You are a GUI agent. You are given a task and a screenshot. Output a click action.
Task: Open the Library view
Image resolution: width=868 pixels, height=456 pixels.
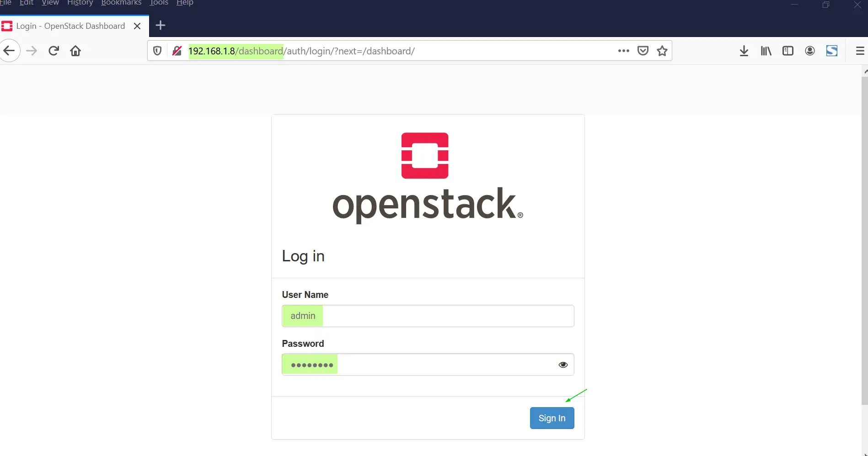click(x=766, y=51)
